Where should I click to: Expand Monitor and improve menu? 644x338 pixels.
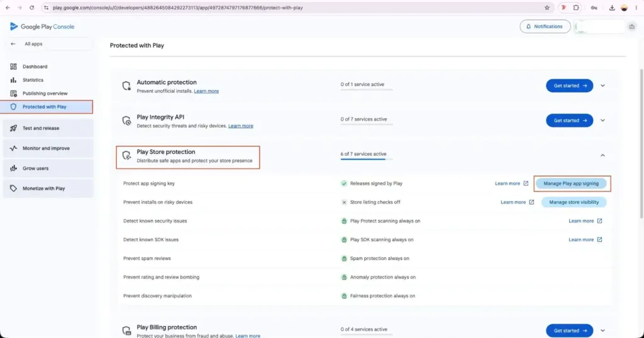[48, 148]
